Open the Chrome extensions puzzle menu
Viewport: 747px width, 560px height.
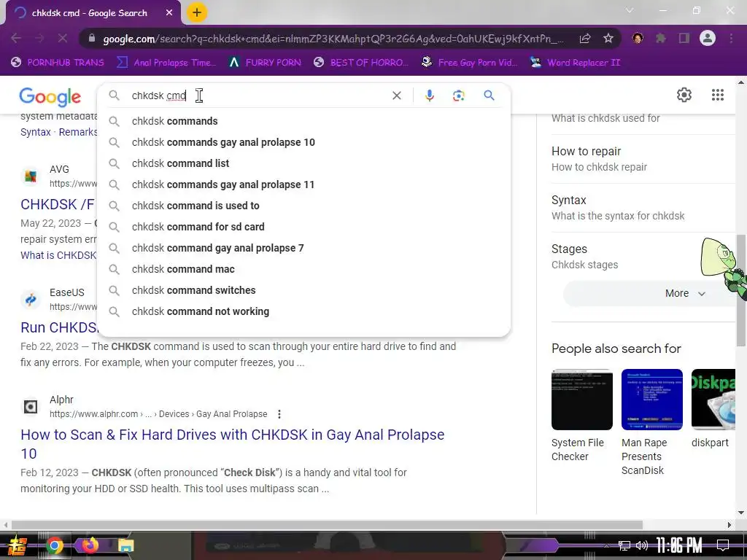[661, 38]
